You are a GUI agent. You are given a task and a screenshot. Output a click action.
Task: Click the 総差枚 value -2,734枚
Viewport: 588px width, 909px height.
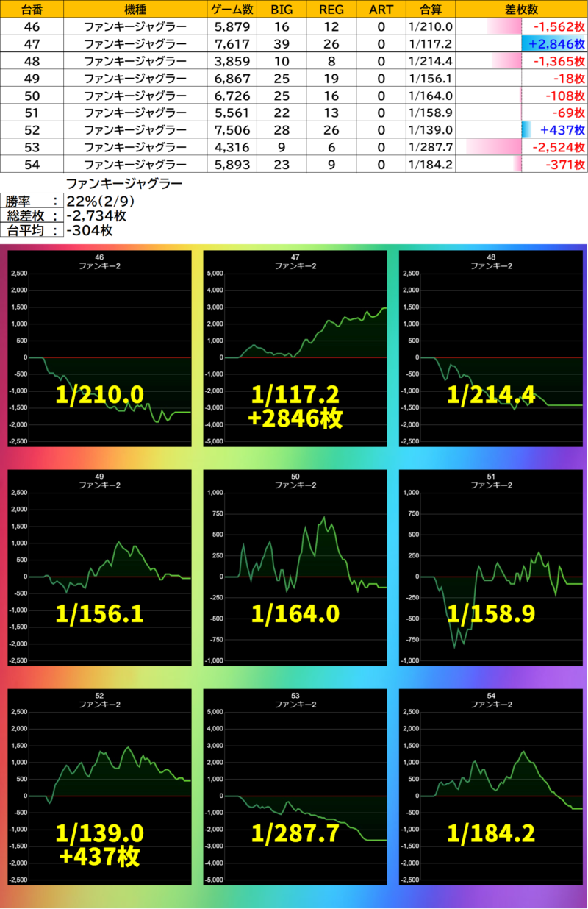pyautogui.click(x=96, y=215)
